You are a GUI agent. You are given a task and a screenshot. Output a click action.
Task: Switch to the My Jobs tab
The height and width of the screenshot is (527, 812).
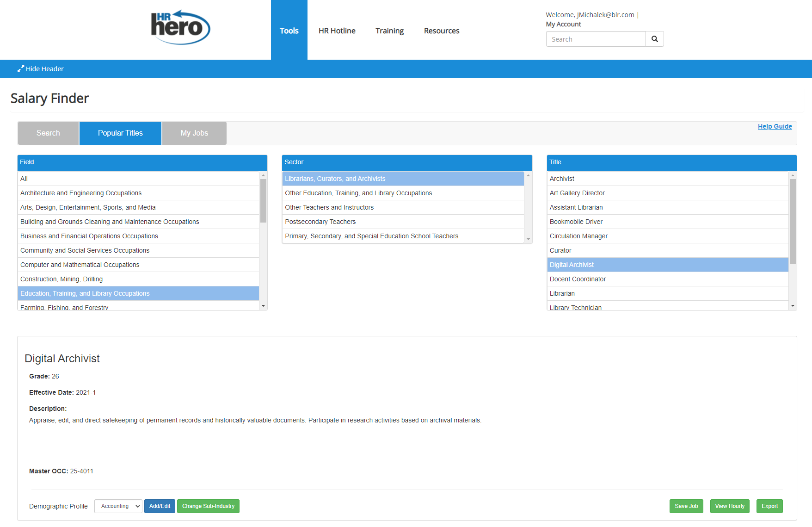click(x=194, y=133)
